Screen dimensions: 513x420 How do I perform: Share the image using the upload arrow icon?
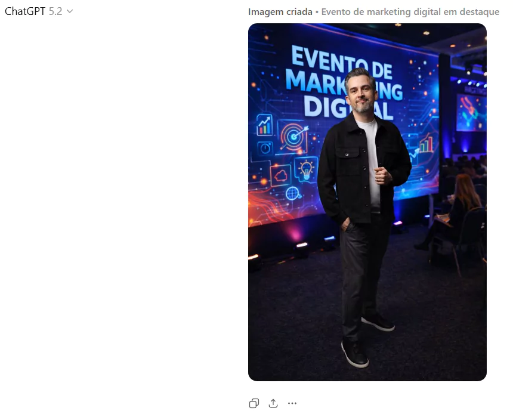click(x=273, y=403)
